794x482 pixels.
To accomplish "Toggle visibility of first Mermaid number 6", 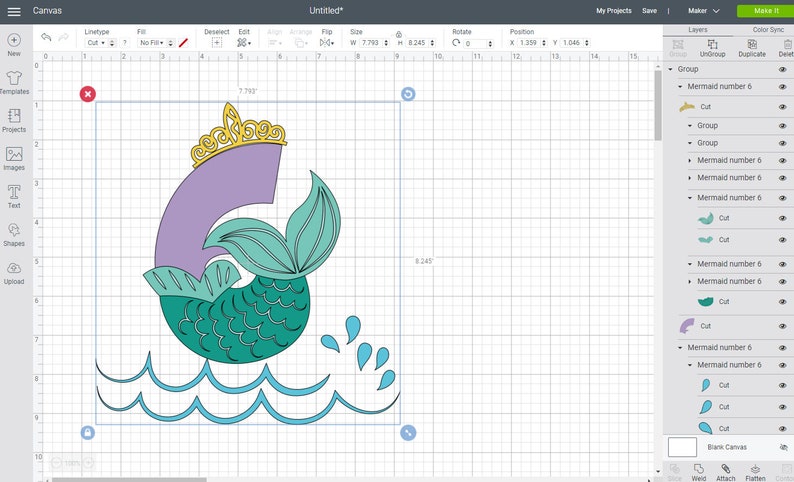I will (x=782, y=87).
